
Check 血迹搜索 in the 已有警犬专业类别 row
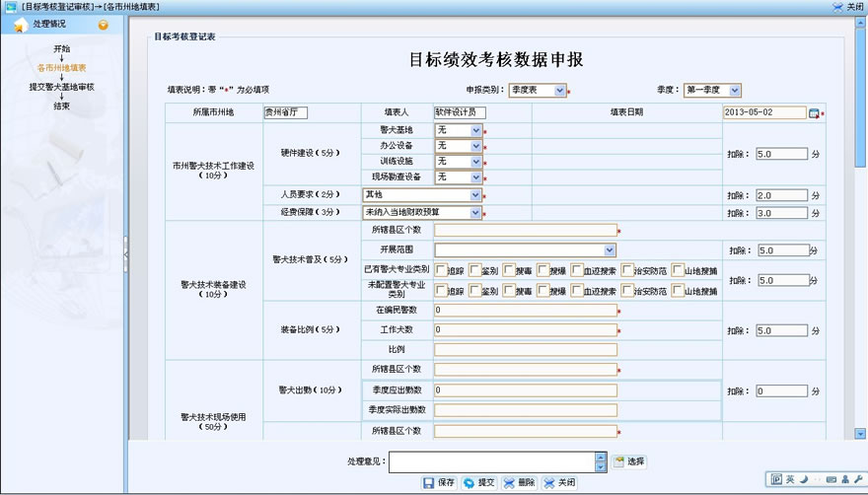[x=577, y=270]
